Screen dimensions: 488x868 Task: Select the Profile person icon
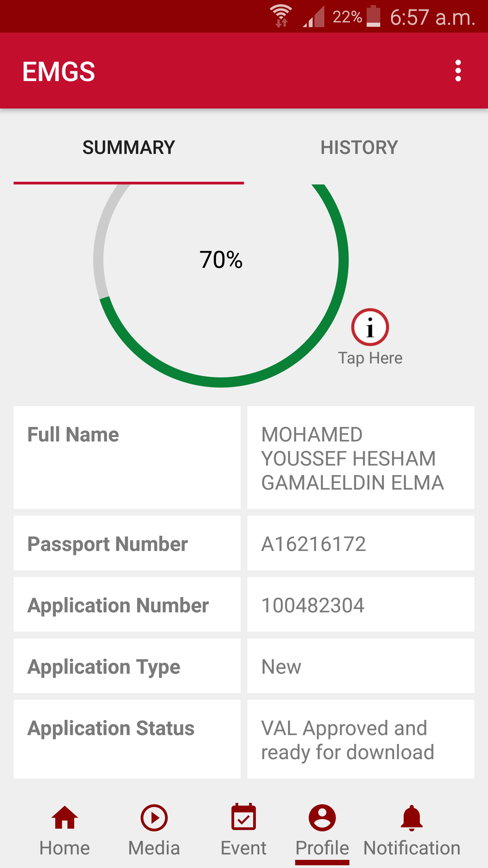tap(322, 818)
